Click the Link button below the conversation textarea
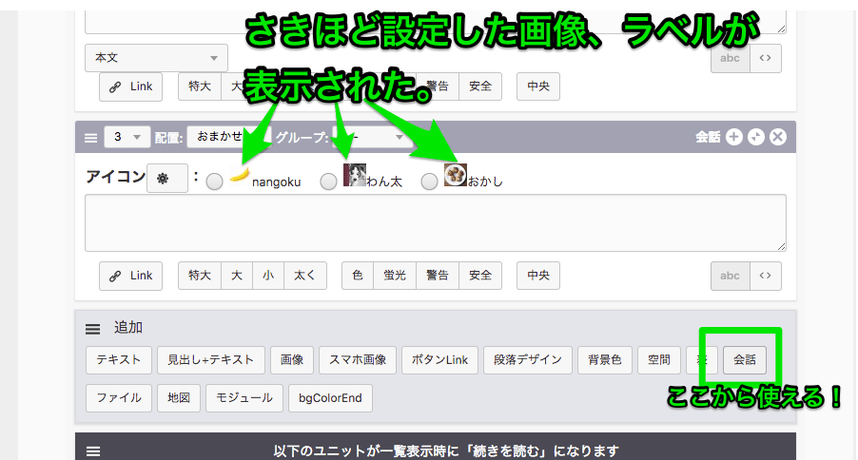The height and width of the screenshot is (460, 858). click(131, 275)
